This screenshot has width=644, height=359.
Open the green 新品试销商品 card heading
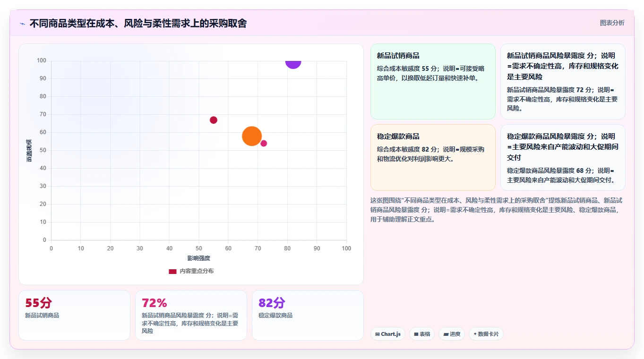click(x=398, y=56)
